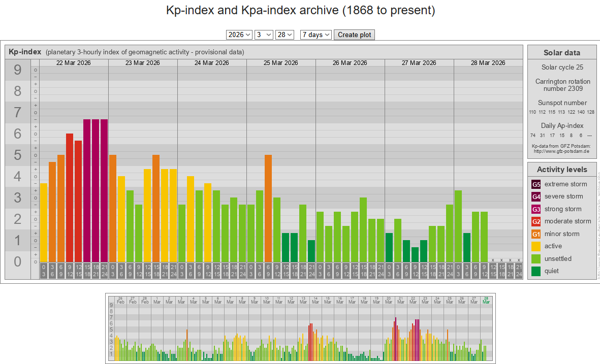
Task: Click the G2 moderate storm legend swatch
Action: point(536,221)
